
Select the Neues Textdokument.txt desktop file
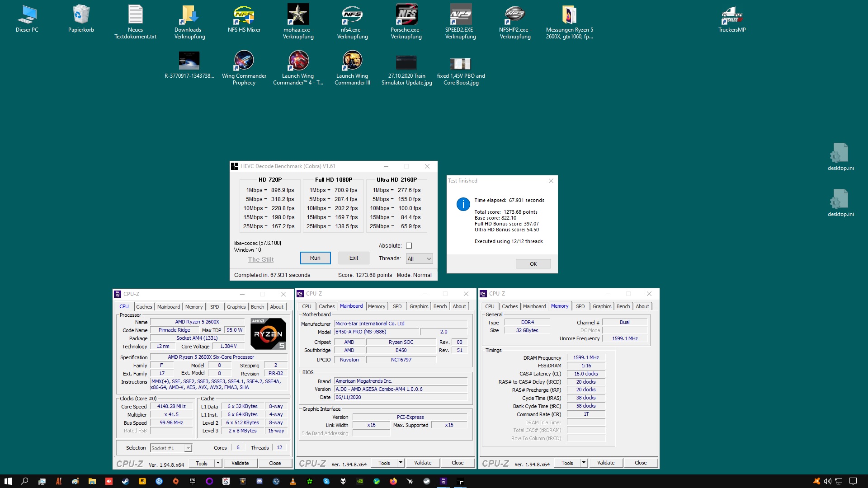click(135, 23)
